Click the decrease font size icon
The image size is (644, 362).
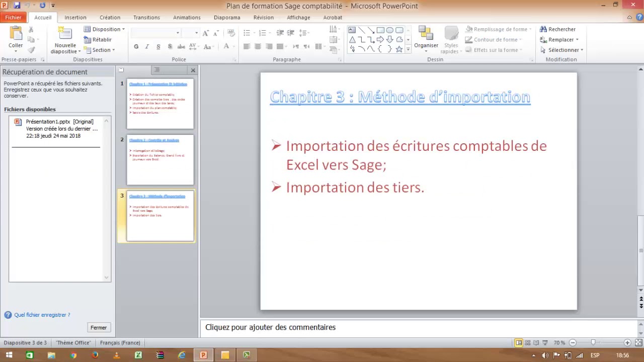click(215, 33)
